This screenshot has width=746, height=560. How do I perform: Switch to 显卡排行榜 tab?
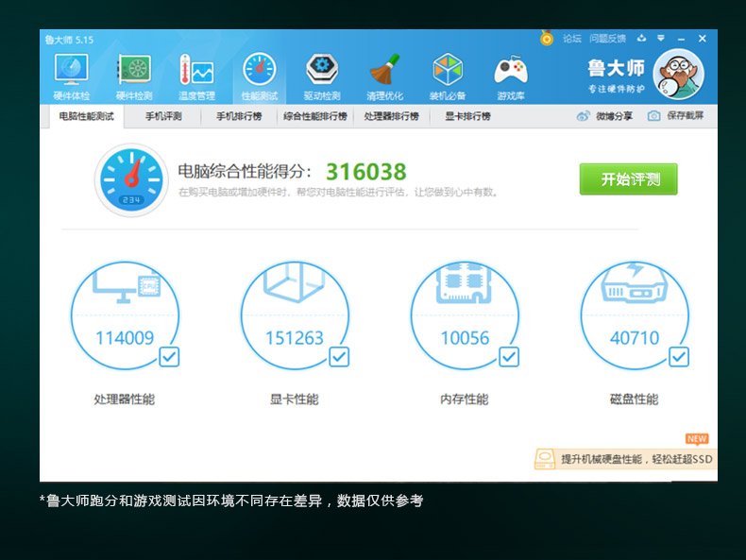[x=467, y=116]
